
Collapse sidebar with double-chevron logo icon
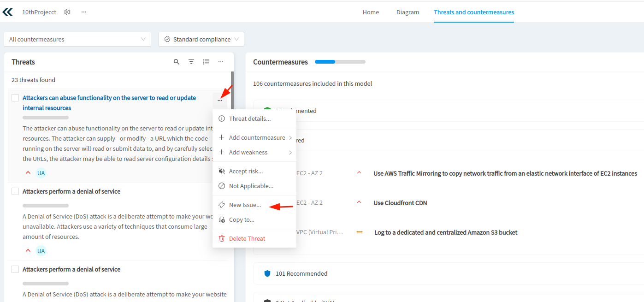coord(7,12)
